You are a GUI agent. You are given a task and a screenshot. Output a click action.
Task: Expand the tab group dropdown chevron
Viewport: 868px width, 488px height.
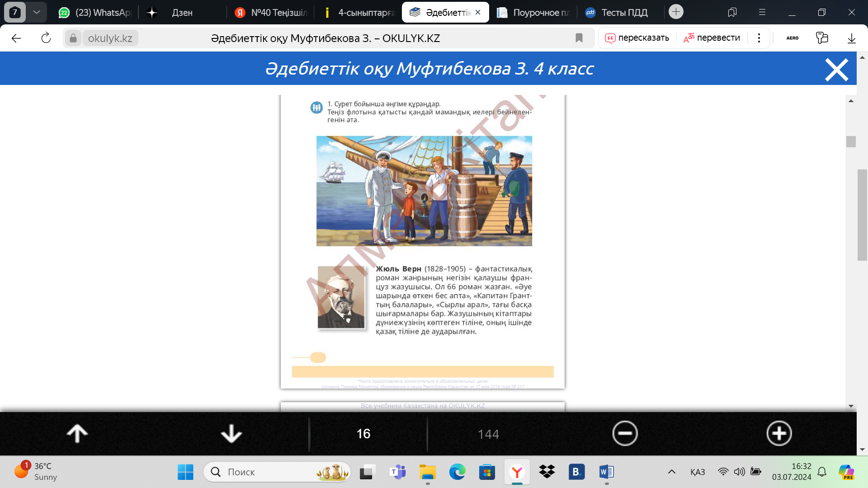point(37,12)
